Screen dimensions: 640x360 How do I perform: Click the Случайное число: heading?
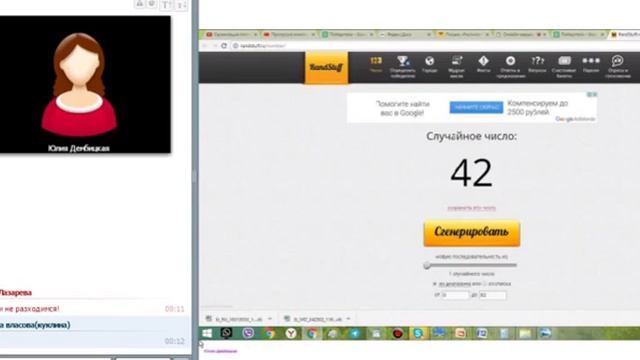pyautogui.click(x=471, y=136)
